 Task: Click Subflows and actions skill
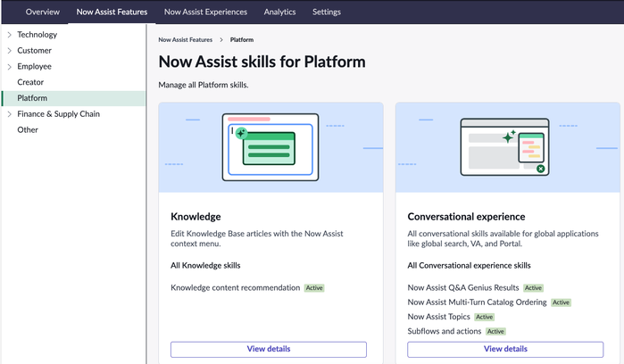tap(445, 331)
